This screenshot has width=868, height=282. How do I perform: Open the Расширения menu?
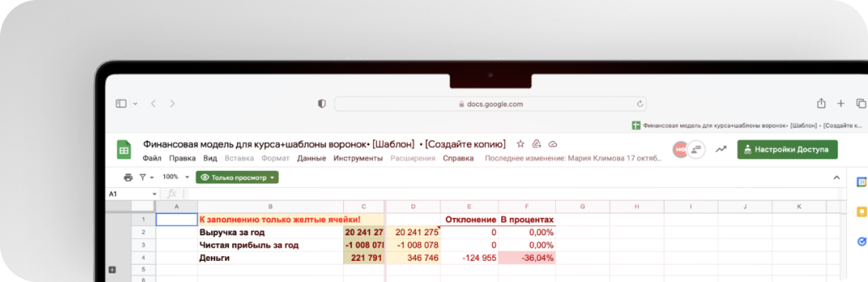413,158
